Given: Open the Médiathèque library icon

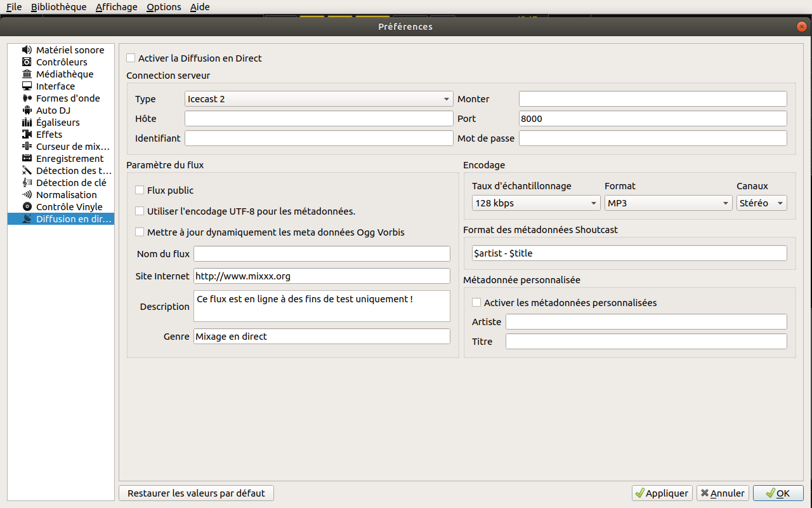Looking at the screenshot, I should point(27,74).
